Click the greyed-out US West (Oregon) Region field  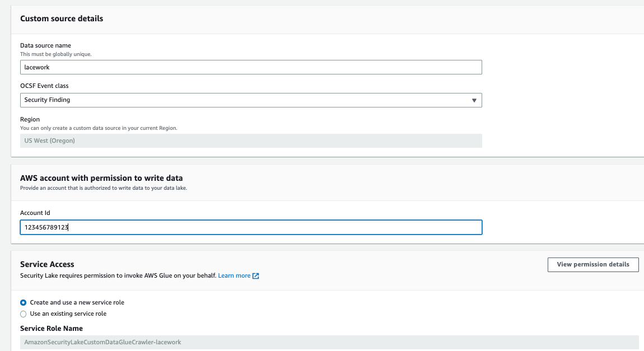click(251, 140)
